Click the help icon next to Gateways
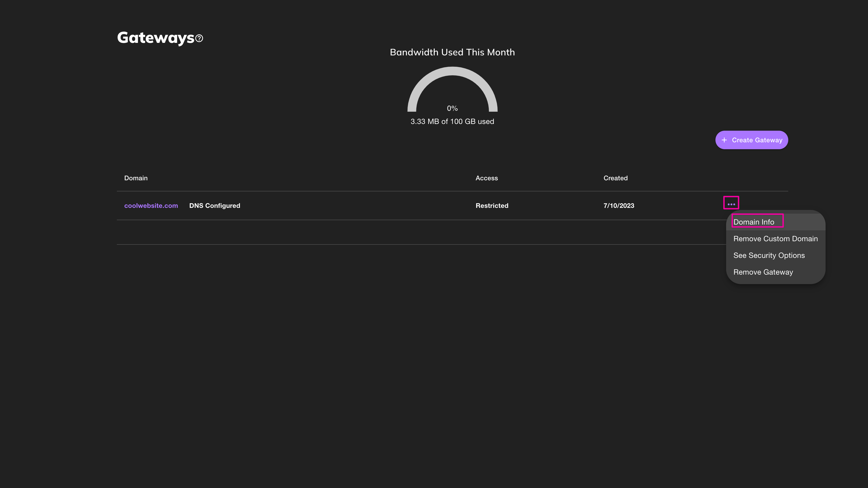The image size is (868, 488). [199, 38]
